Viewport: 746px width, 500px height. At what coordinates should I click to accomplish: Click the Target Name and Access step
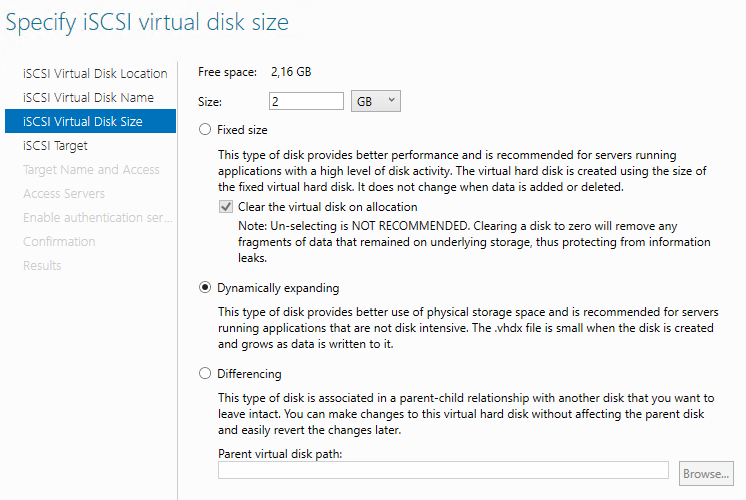(x=91, y=170)
